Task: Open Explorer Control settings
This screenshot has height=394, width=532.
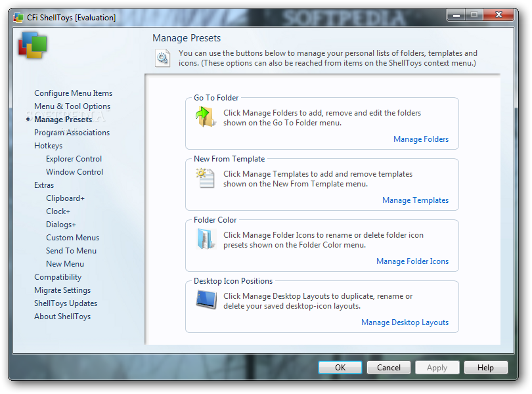Action: [x=74, y=159]
